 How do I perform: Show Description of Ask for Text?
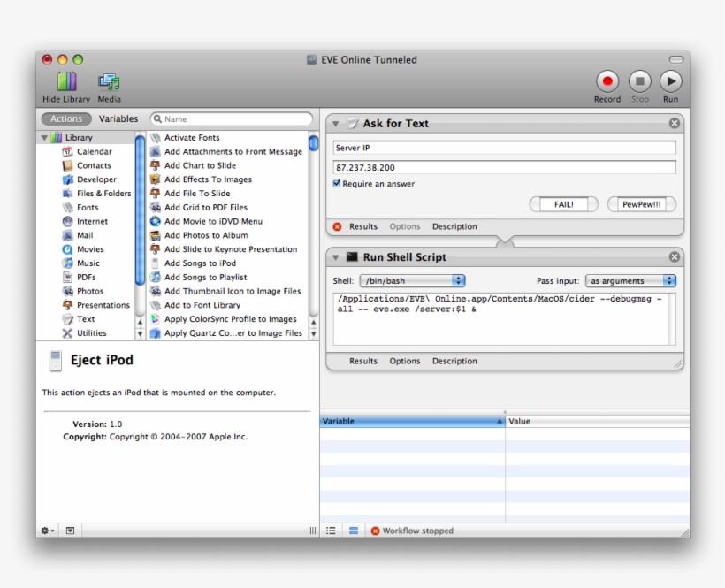point(454,226)
